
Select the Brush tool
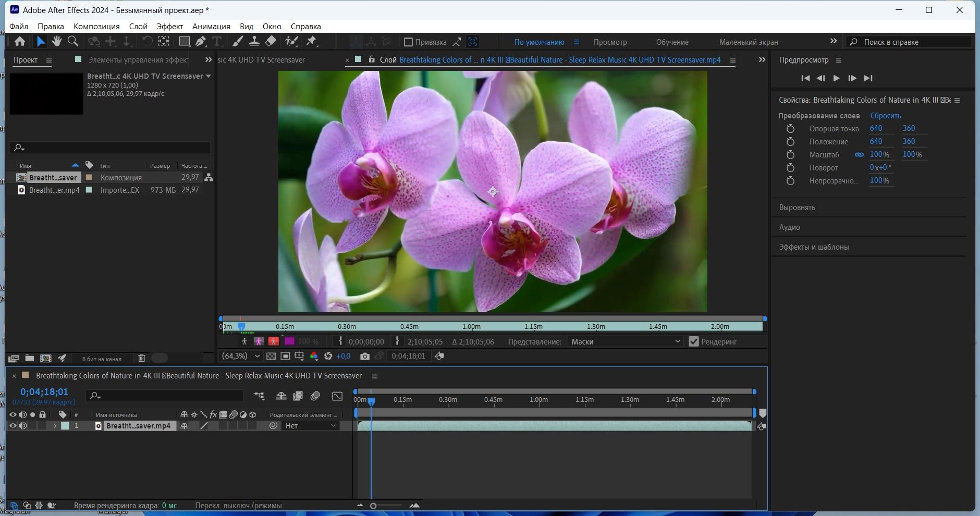click(x=238, y=42)
